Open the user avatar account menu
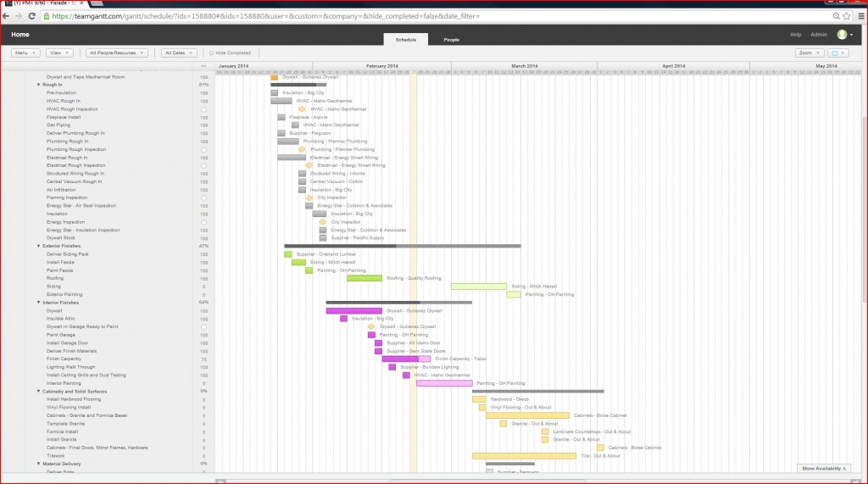868x484 pixels. pos(844,35)
